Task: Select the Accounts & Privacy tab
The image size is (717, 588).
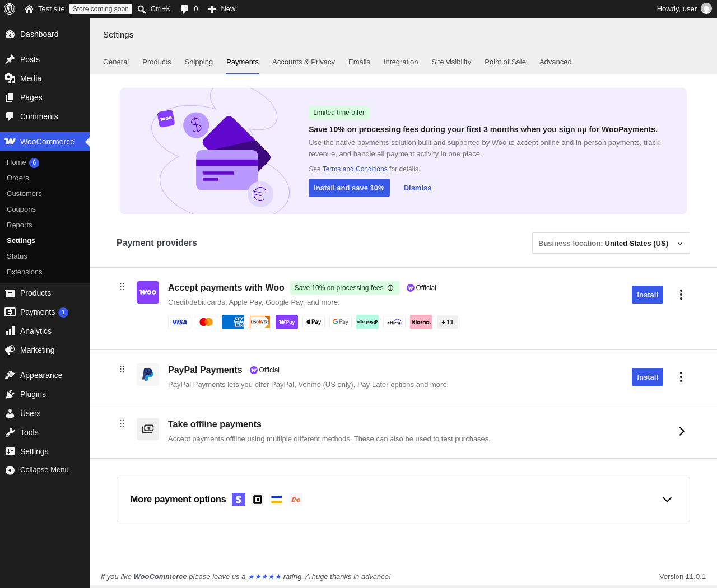Action: pos(304,62)
